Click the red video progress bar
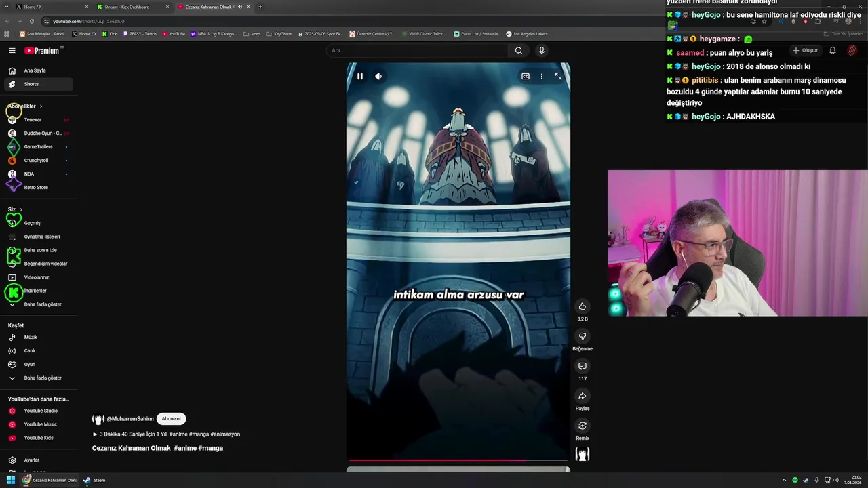Image resolution: width=868 pixels, height=488 pixels. [458, 460]
